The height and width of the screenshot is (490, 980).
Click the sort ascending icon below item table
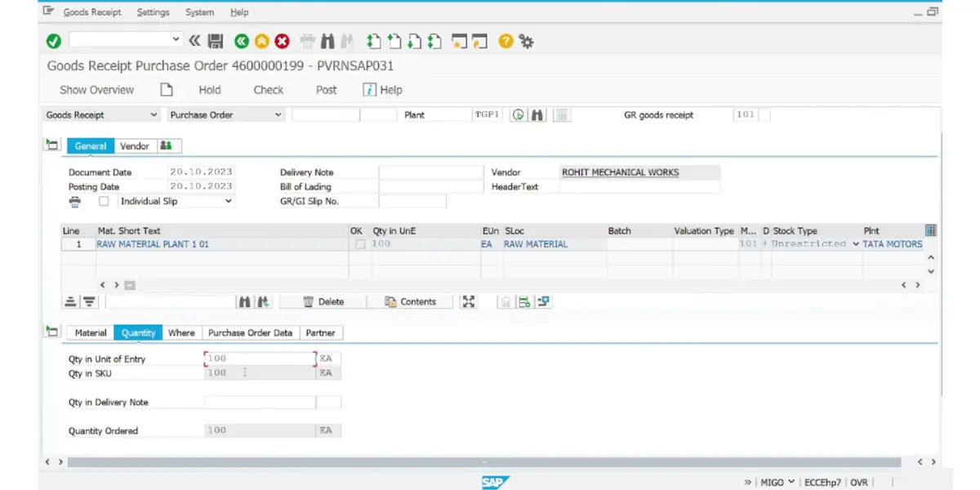(71, 301)
